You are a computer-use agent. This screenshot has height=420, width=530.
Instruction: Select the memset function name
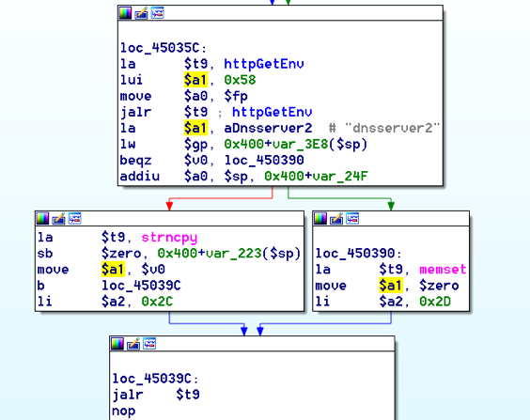[x=443, y=270]
